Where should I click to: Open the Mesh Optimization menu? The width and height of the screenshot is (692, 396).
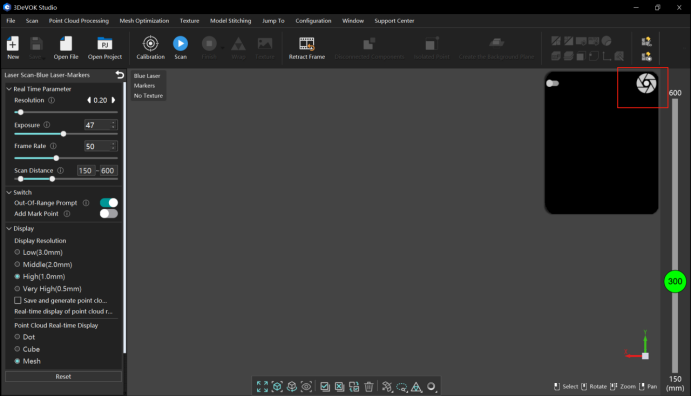144,21
